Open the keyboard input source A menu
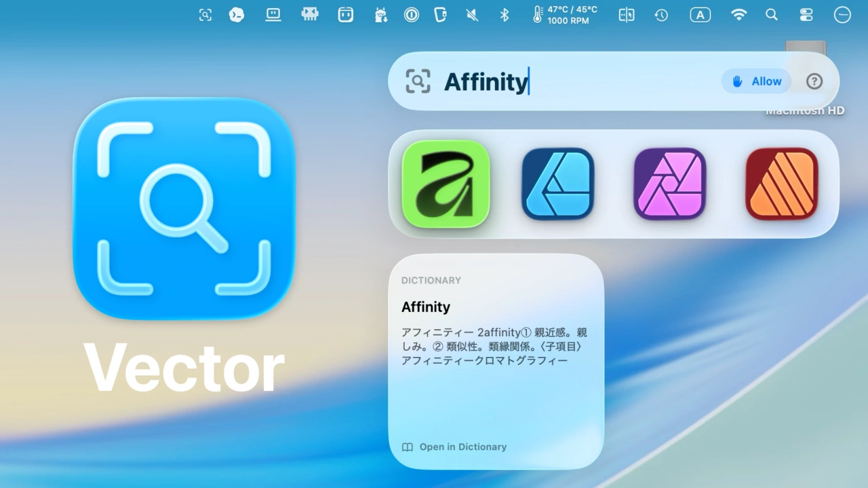Viewport: 868px width, 488px height. pyautogui.click(x=701, y=15)
